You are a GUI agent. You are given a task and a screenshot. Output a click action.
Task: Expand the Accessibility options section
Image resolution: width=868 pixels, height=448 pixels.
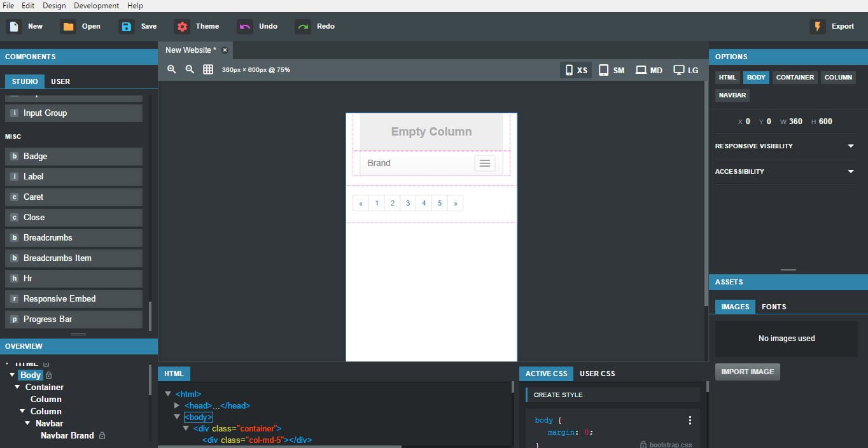(x=851, y=172)
